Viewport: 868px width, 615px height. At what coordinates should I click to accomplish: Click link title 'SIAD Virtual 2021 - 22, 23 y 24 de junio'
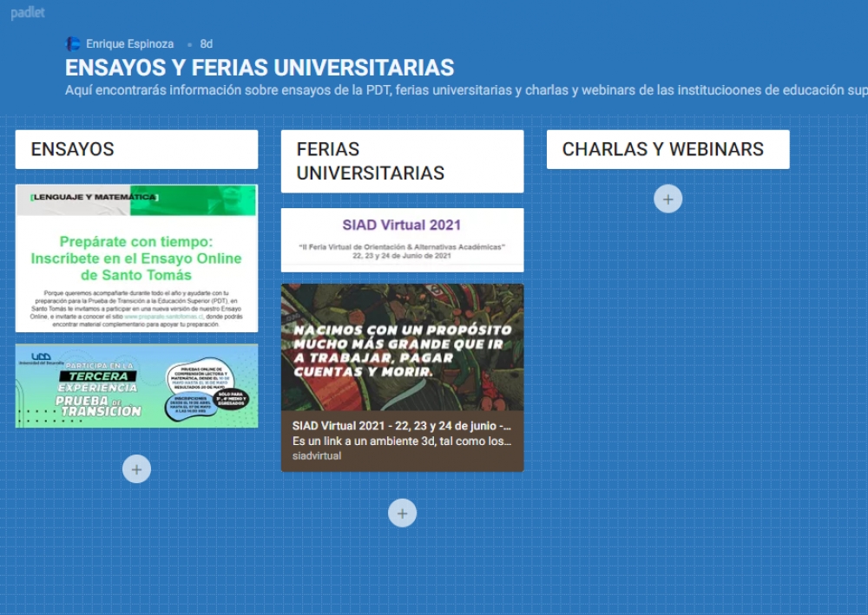point(402,426)
